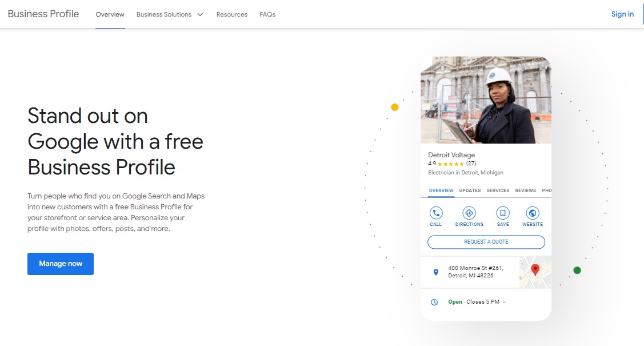
Task: Click the Call phone icon
Action: click(436, 213)
